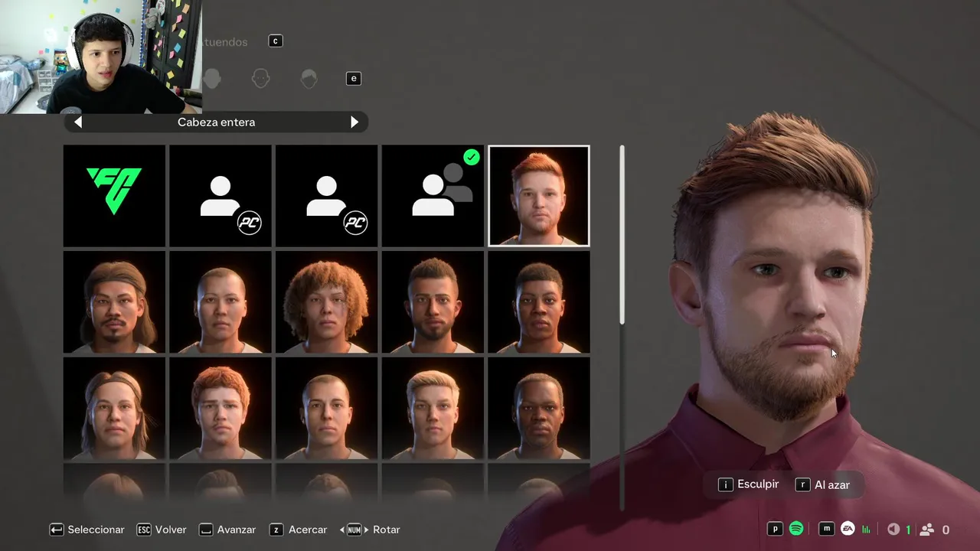This screenshot has width=980, height=551.
Task: Click the Acercar zoom prompt
Action: 299,530
